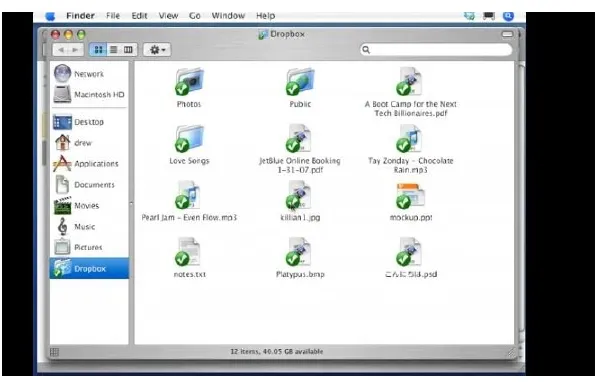Click the display menu bar icon
Screen dimensions: 600x382
[489, 16]
